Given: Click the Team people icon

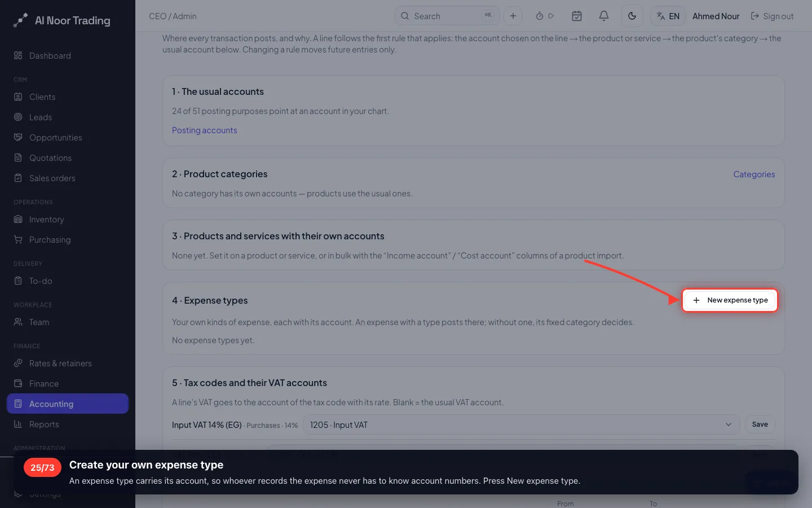Looking at the screenshot, I should pos(18,322).
